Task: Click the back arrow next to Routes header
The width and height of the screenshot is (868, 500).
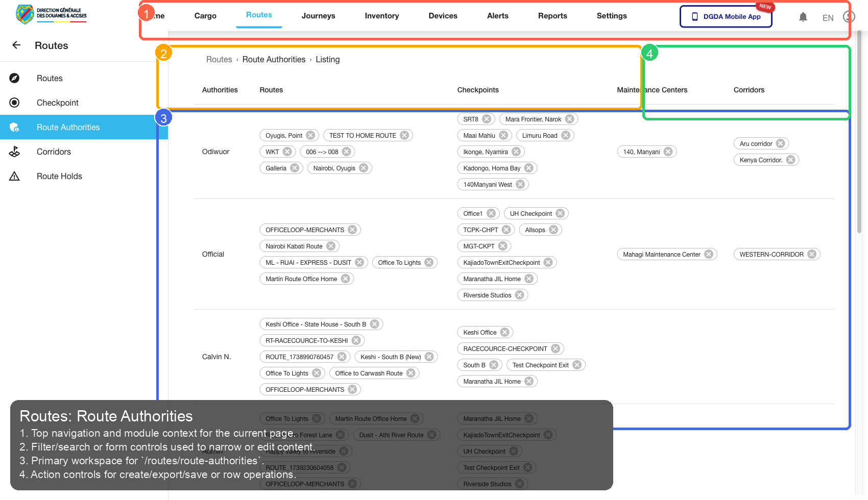Action: pos(16,45)
